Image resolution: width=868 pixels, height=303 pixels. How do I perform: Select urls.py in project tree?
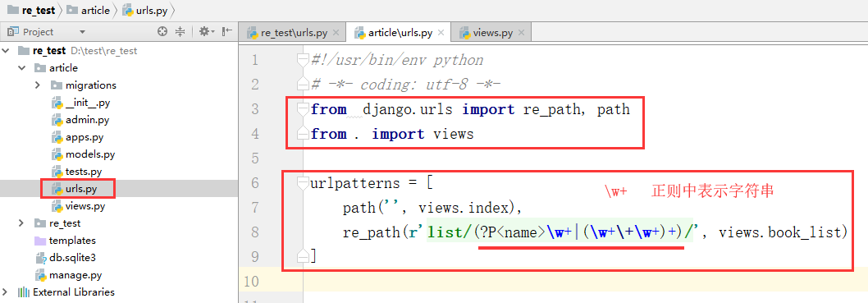click(x=81, y=189)
